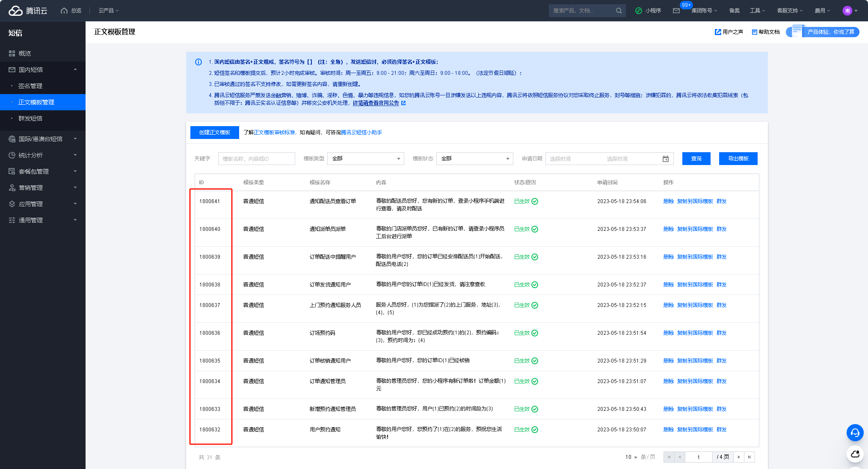Image resolution: width=868 pixels, height=469 pixels.
Task: Open page size dropdown showing 10
Action: pos(631,457)
